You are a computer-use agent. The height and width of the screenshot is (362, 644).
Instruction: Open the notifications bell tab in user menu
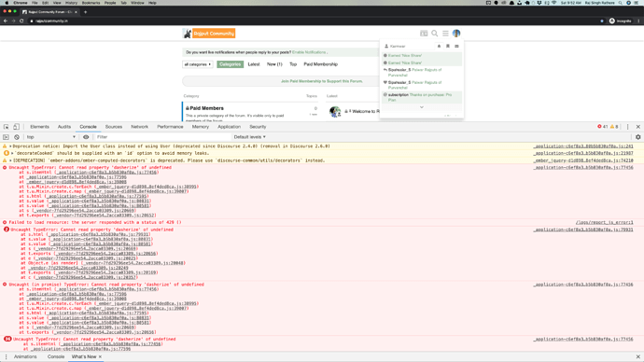(x=439, y=47)
